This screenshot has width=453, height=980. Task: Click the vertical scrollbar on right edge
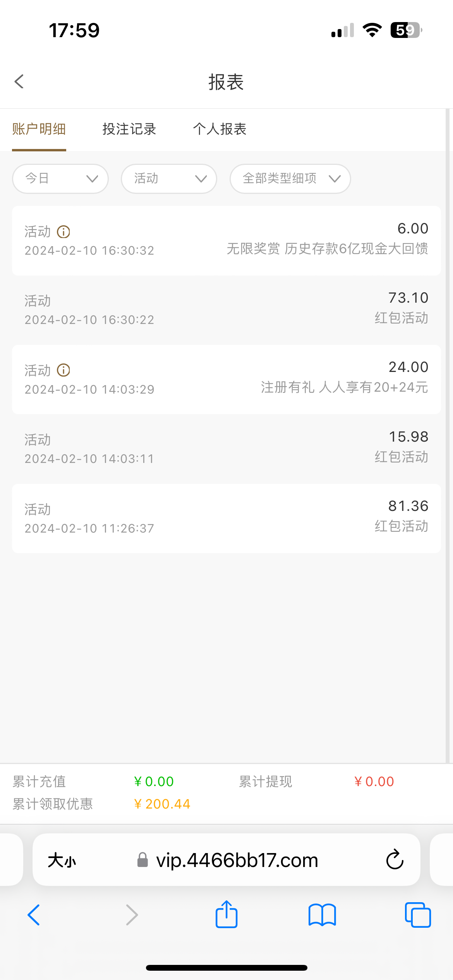point(449,426)
